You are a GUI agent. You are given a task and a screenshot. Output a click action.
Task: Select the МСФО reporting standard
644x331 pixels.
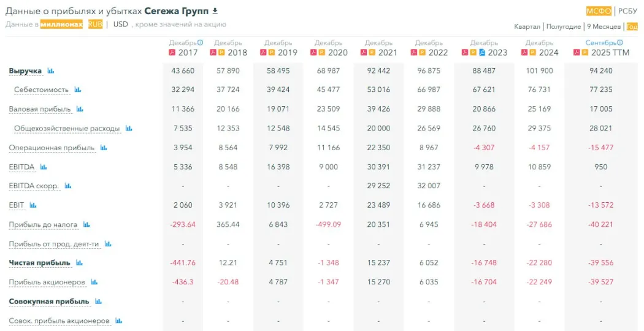[x=599, y=11]
